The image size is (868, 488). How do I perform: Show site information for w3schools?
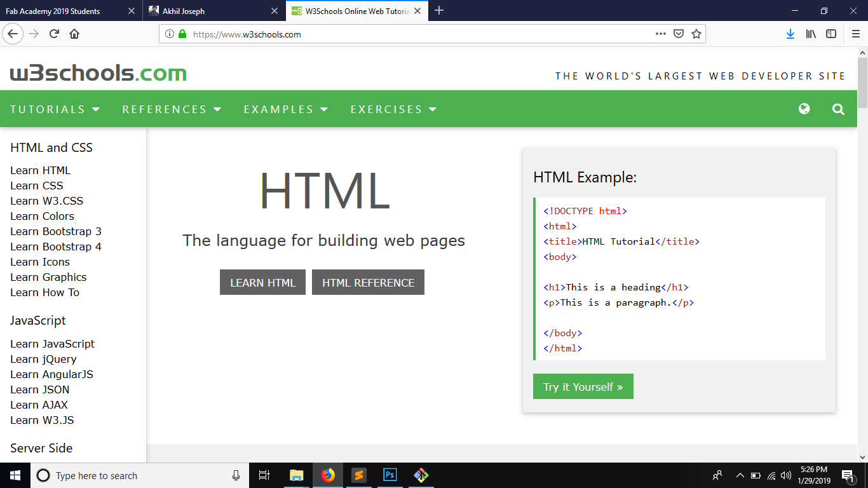coord(170,34)
